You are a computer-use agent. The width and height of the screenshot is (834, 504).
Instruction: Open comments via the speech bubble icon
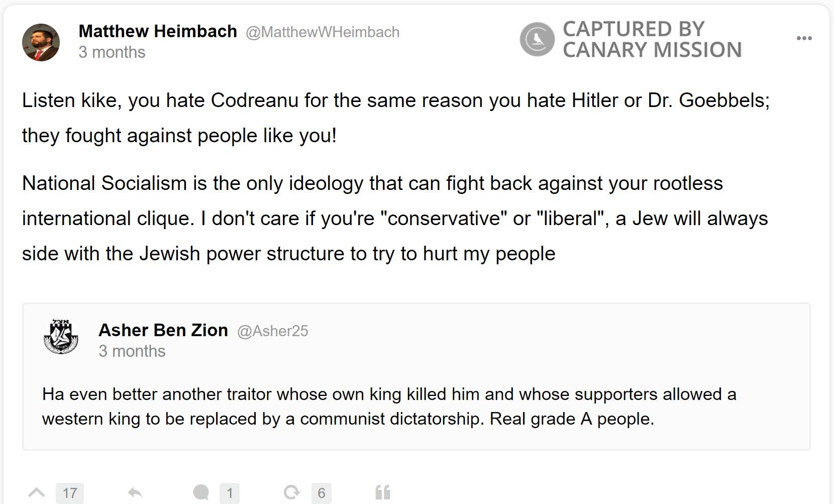(202, 492)
